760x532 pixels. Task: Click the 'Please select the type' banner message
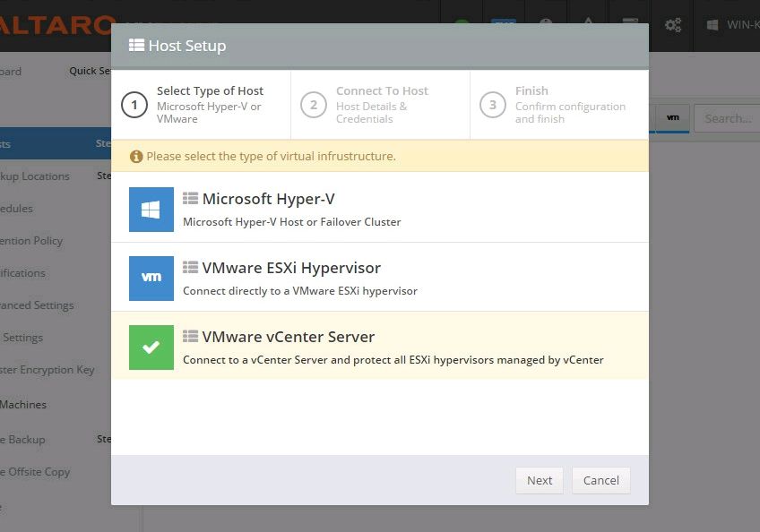pos(271,156)
